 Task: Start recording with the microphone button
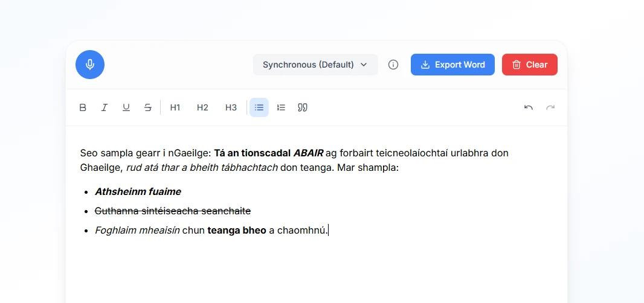[x=90, y=65]
